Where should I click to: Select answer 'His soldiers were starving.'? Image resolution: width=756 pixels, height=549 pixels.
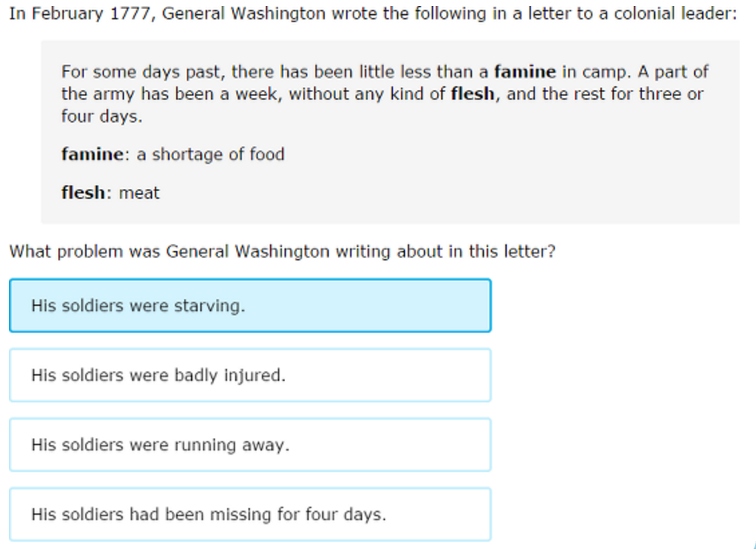[250, 306]
